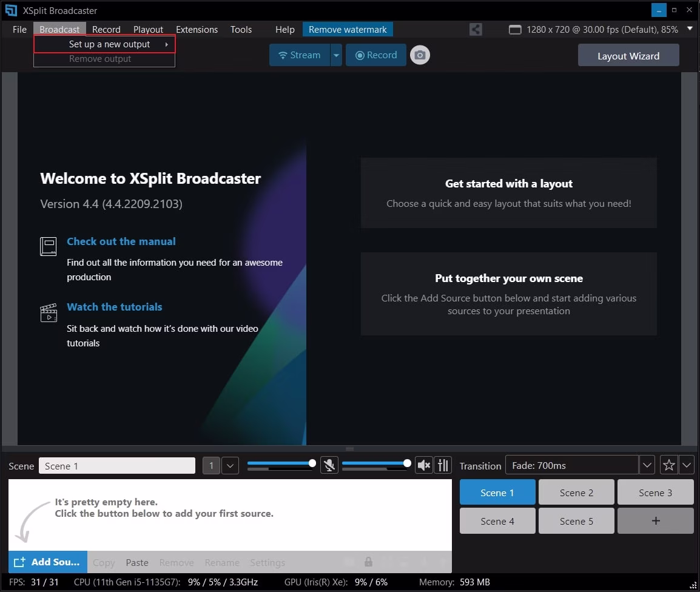Expand the scene preset number dropdown
The image size is (700, 592).
(230, 466)
